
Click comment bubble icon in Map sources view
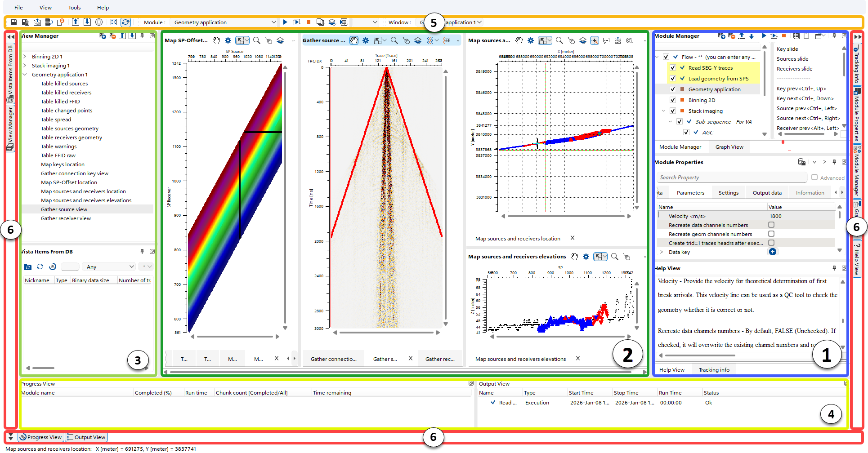(606, 40)
